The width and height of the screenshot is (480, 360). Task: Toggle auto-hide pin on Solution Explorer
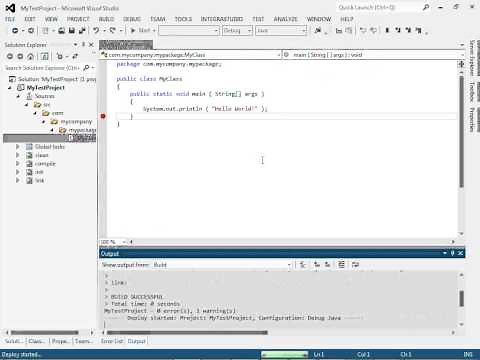(84, 44)
